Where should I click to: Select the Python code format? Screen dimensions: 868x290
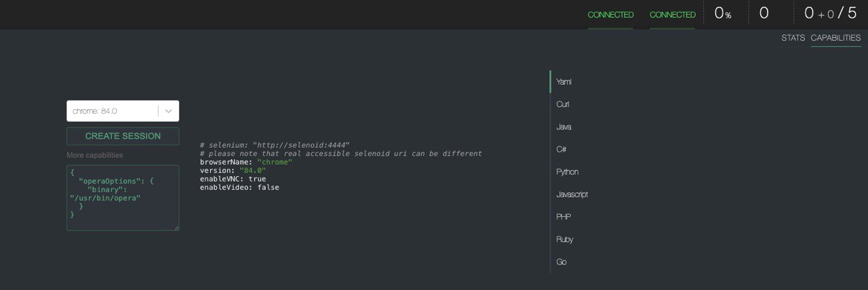coord(567,171)
